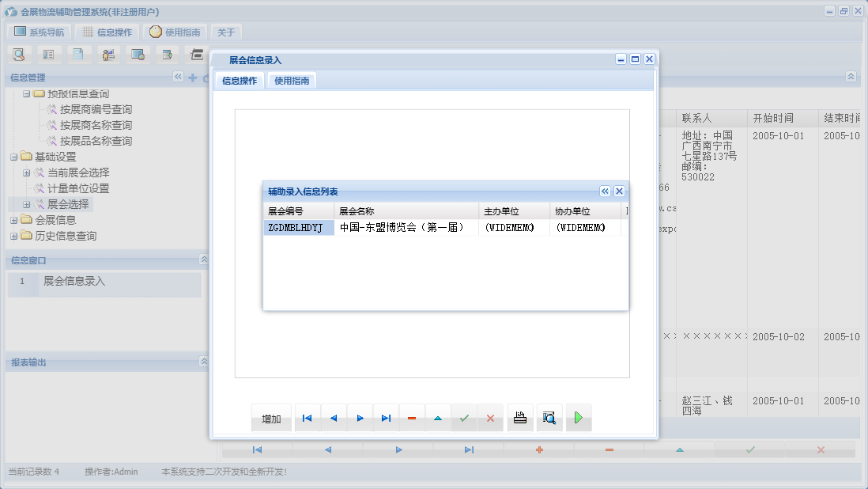Expand the 历史信息查询 tree node
The image size is (868, 489).
14,237
